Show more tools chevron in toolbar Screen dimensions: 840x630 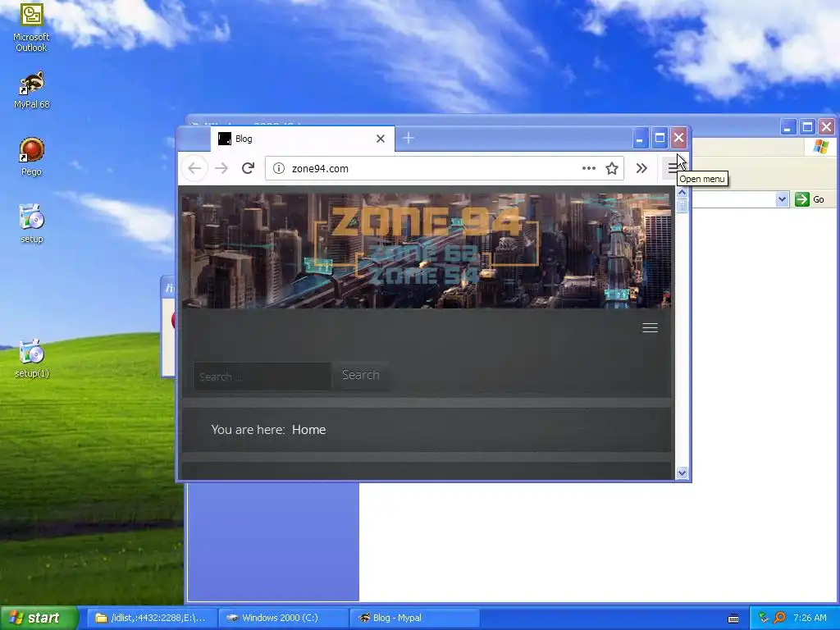(641, 168)
